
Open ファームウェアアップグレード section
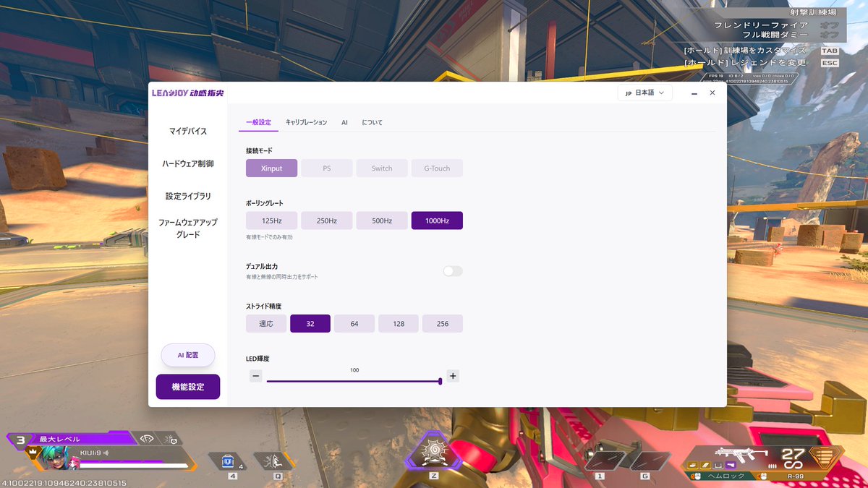coord(188,228)
